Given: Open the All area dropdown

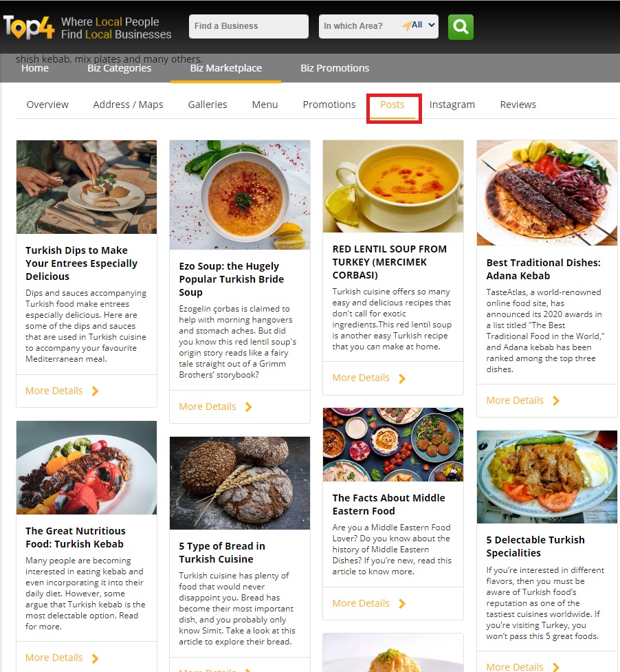Looking at the screenshot, I should pos(423,25).
